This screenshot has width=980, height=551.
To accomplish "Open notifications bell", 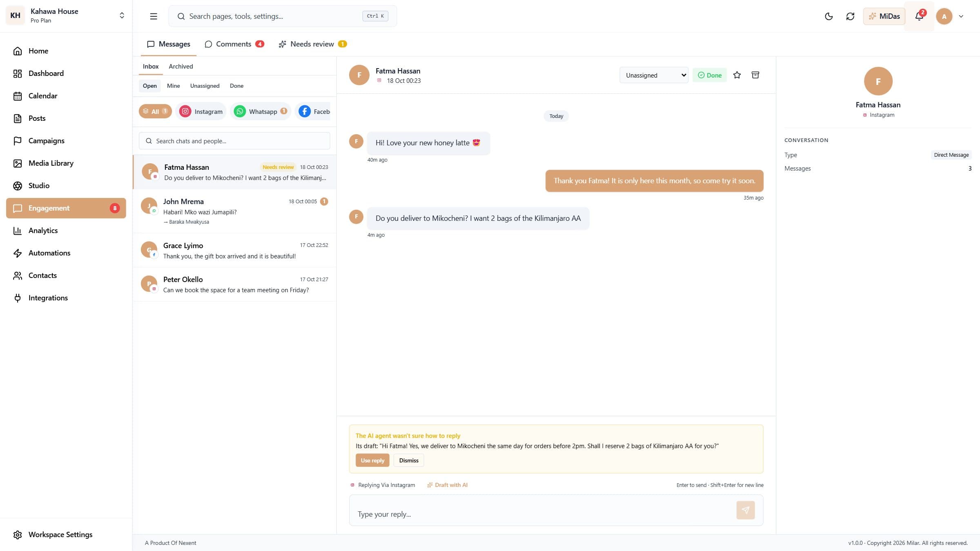I will click(919, 16).
